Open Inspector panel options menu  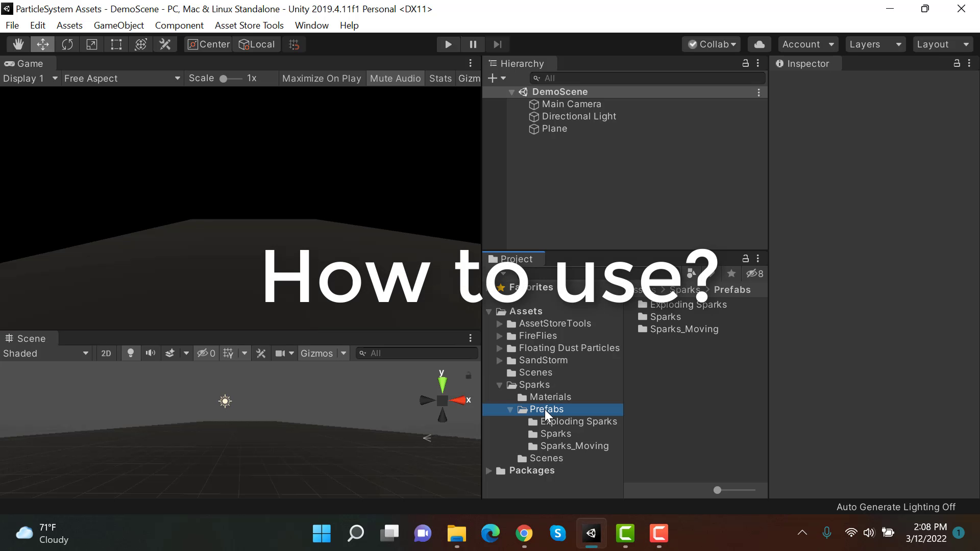tap(969, 63)
